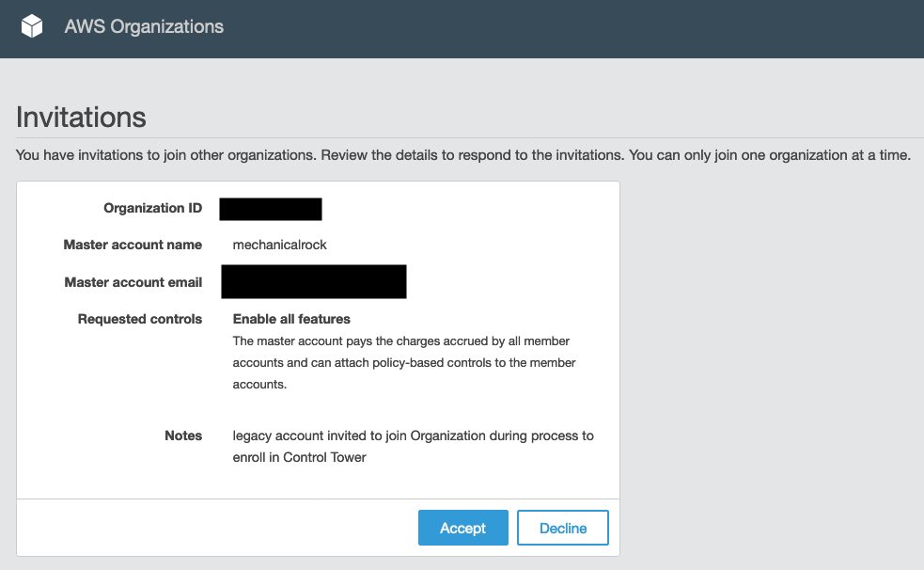This screenshot has width=924, height=570.
Task: Select the Invitations page heading
Action: (81, 117)
